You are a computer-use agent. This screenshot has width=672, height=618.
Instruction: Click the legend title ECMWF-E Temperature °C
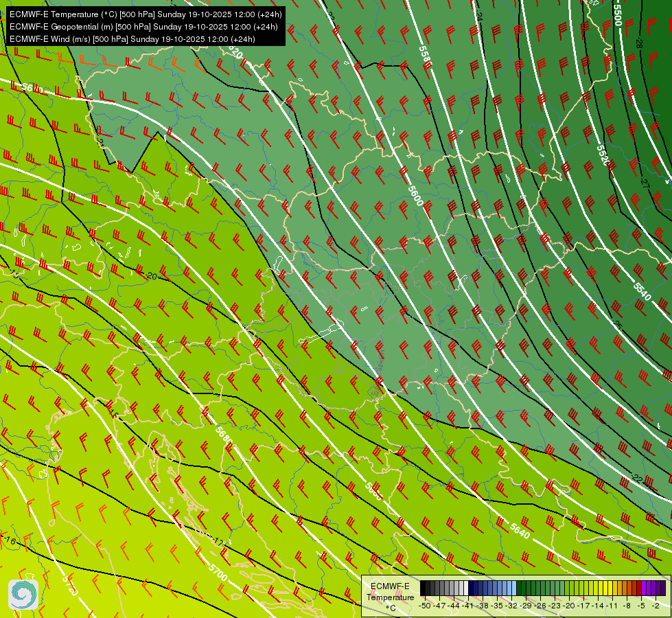point(390,597)
